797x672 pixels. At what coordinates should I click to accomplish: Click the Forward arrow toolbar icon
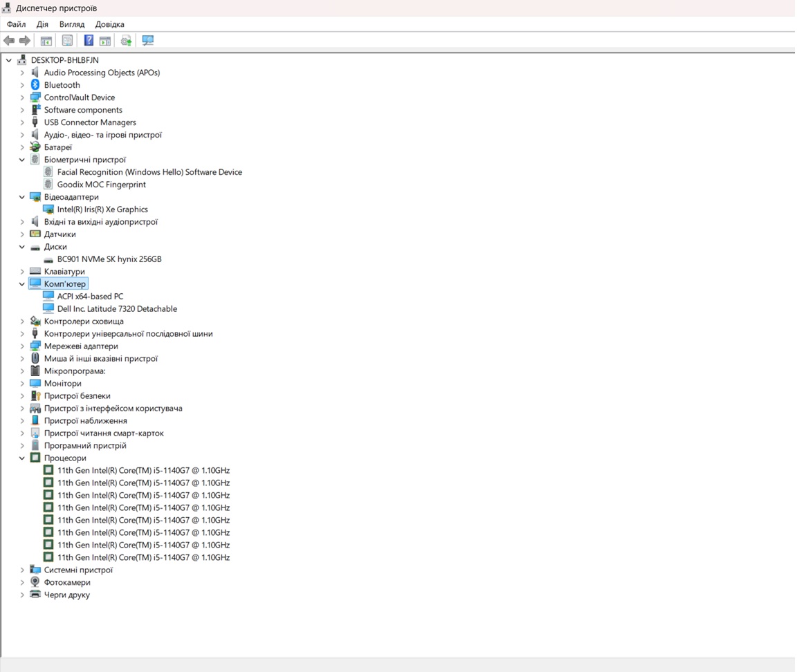pyautogui.click(x=25, y=41)
